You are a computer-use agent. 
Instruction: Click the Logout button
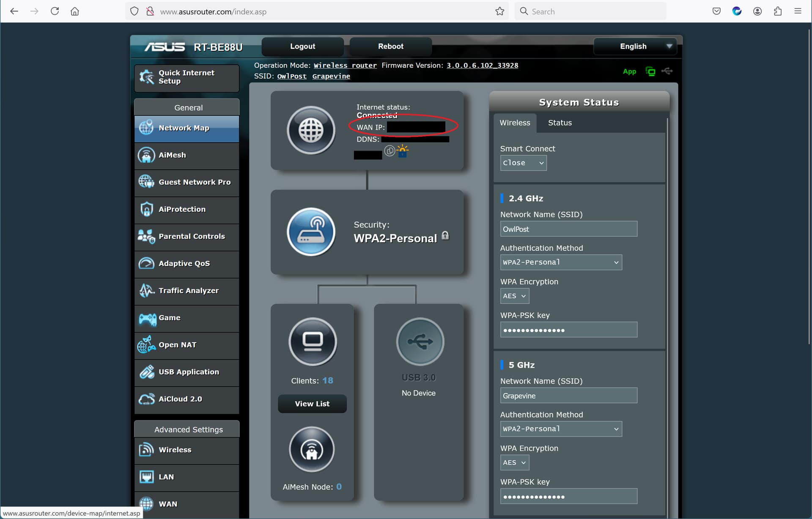point(302,46)
